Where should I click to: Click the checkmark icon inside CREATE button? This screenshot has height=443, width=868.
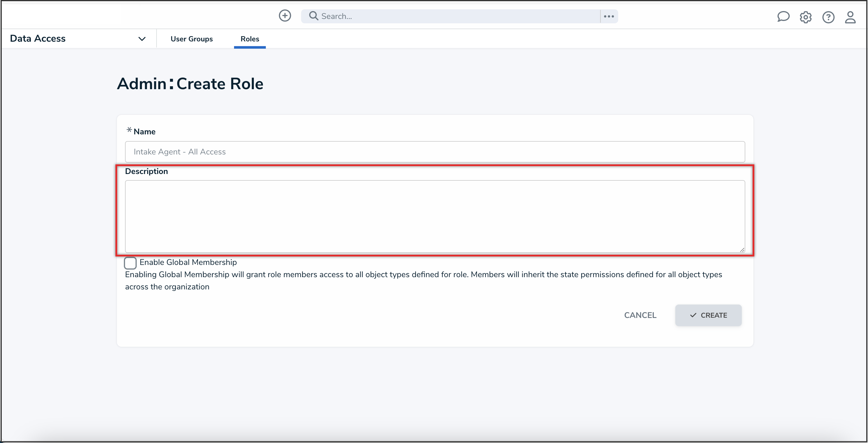coord(693,315)
